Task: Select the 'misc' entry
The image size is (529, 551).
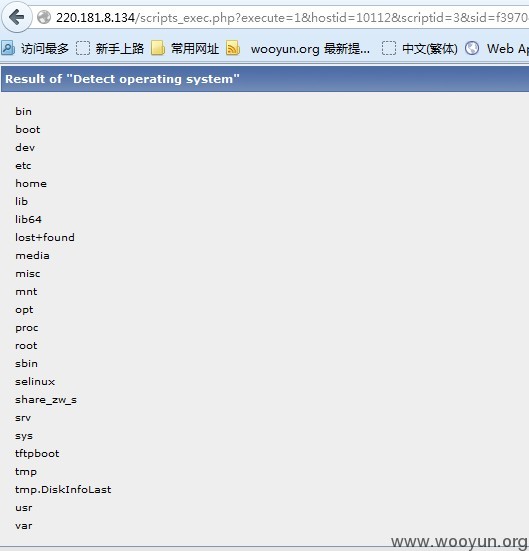Action: point(28,273)
